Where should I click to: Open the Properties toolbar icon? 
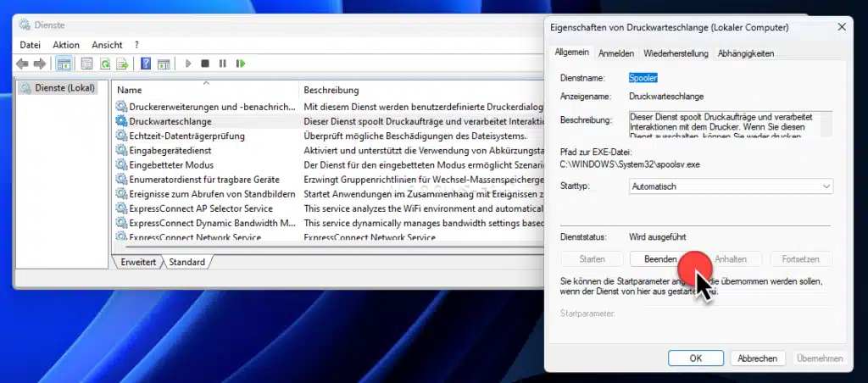(87, 64)
